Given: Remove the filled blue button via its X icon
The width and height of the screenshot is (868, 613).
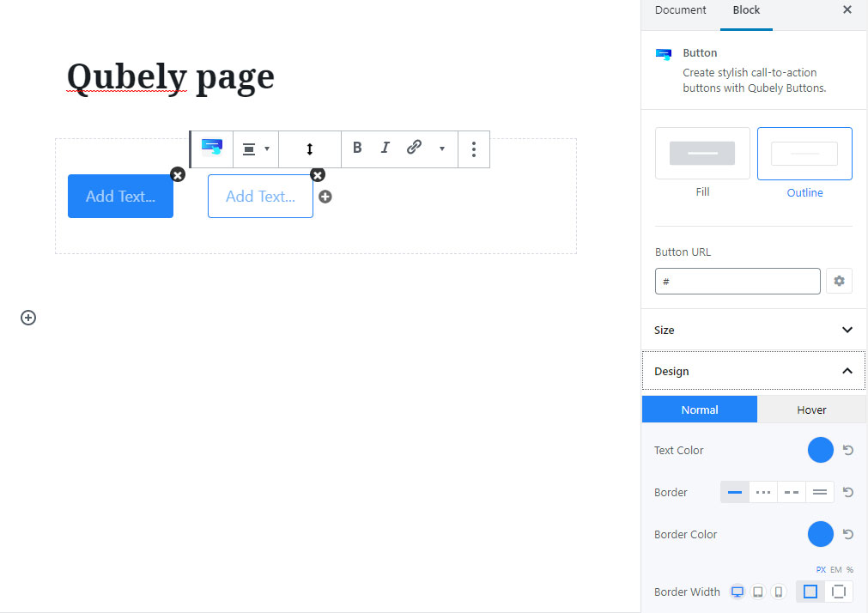Looking at the screenshot, I should 178,175.
